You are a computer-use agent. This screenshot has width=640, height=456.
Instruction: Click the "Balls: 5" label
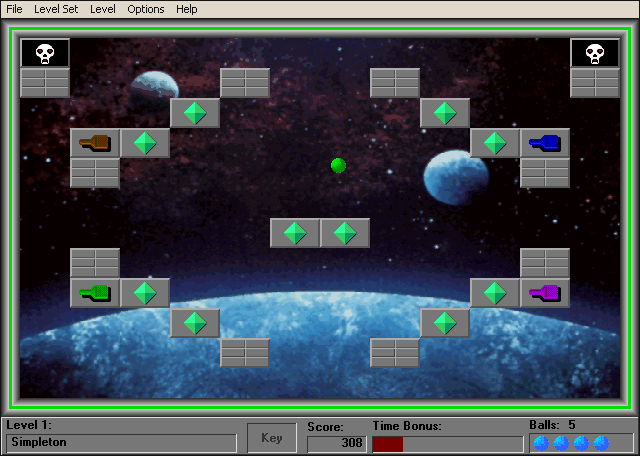552,425
